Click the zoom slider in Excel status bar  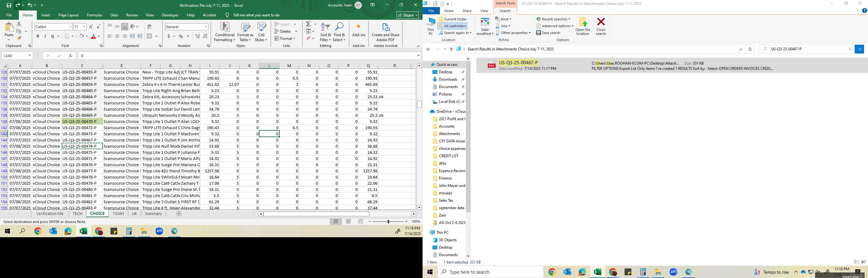click(x=388, y=221)
